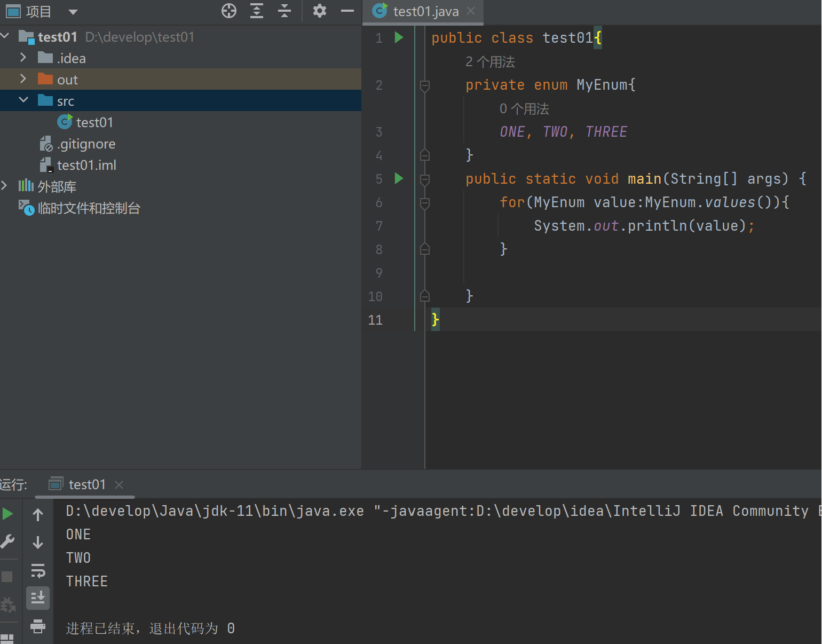Image resolution: width=822 pixels, height=644 pixels.
Task: Collapse all items in project tree
Action: tap(284, 11)
